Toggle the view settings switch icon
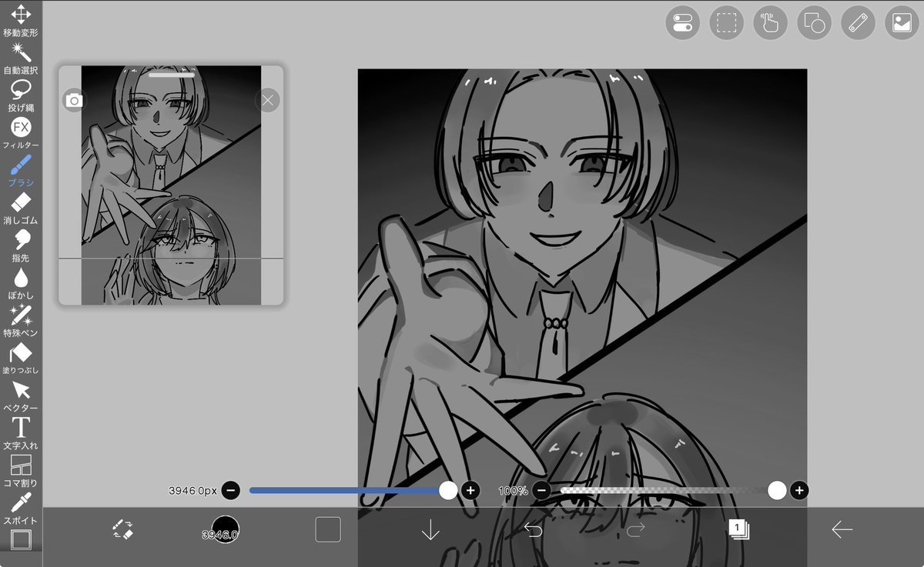The image size is (924, 567). (x=682, y=23)
